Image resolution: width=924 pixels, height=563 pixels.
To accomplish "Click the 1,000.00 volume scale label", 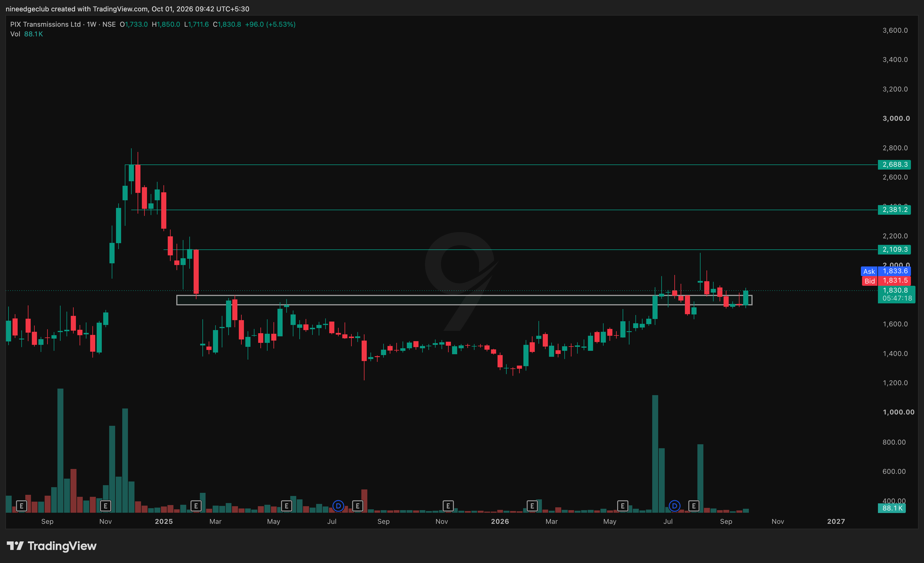I will 898,412.
